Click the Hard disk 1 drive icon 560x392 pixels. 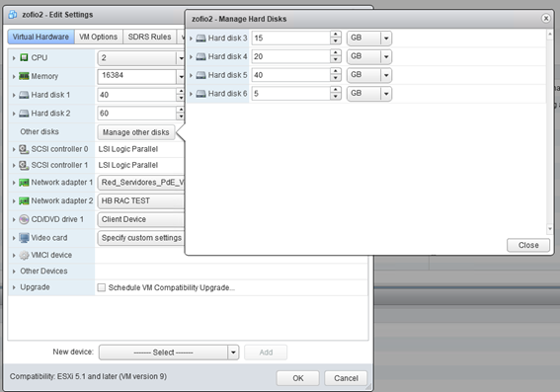click(x=24, y=95)
